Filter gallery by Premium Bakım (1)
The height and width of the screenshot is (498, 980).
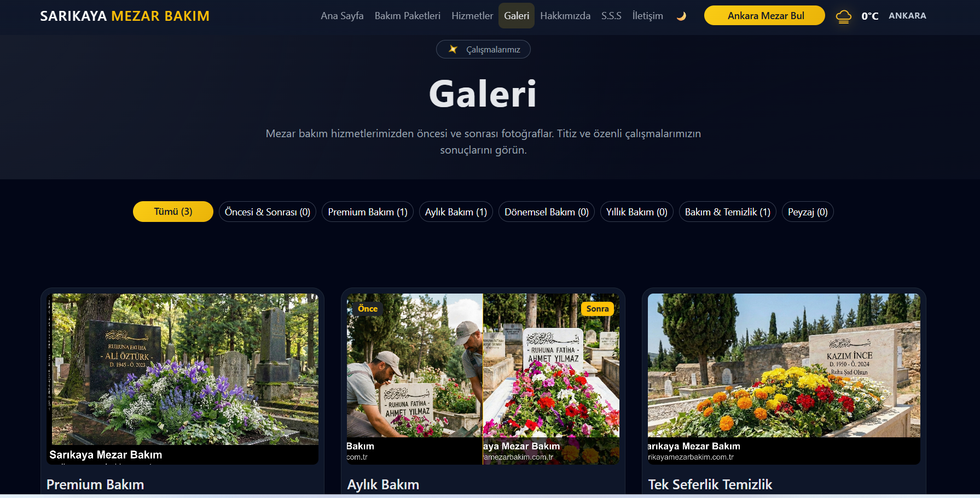[x=367, y=212]
